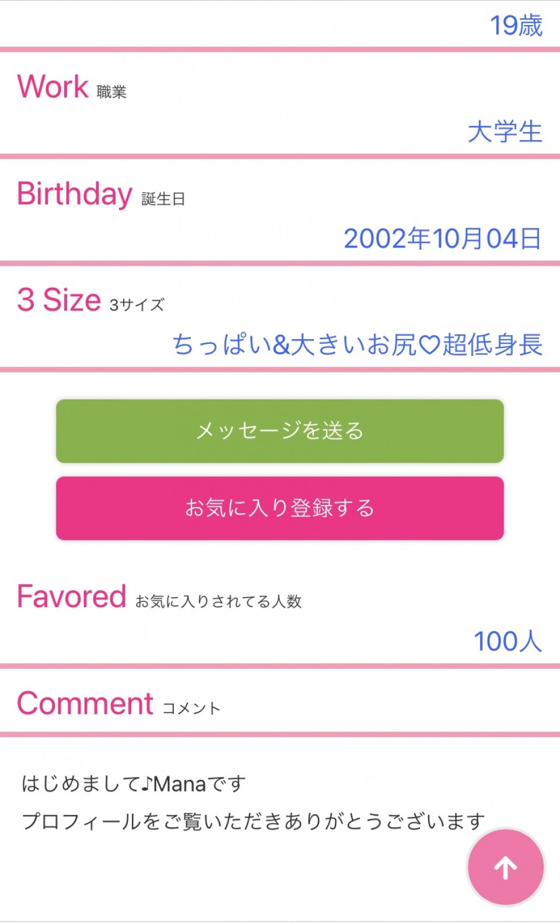The width and height of the screenshot is (560, 924).
Task: Click the 3サイズ sublabel
Action: pyautogui.click(x=136, y=305)
